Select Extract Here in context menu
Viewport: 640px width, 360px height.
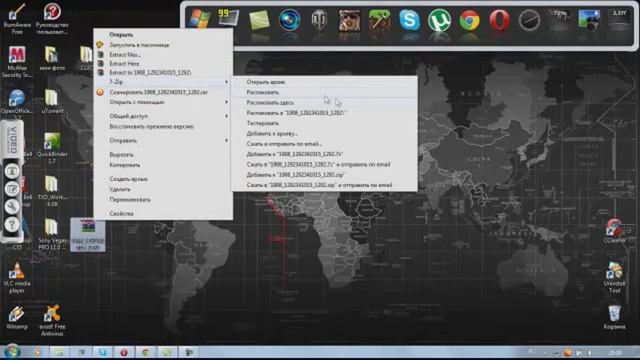(x=163, y=64)
